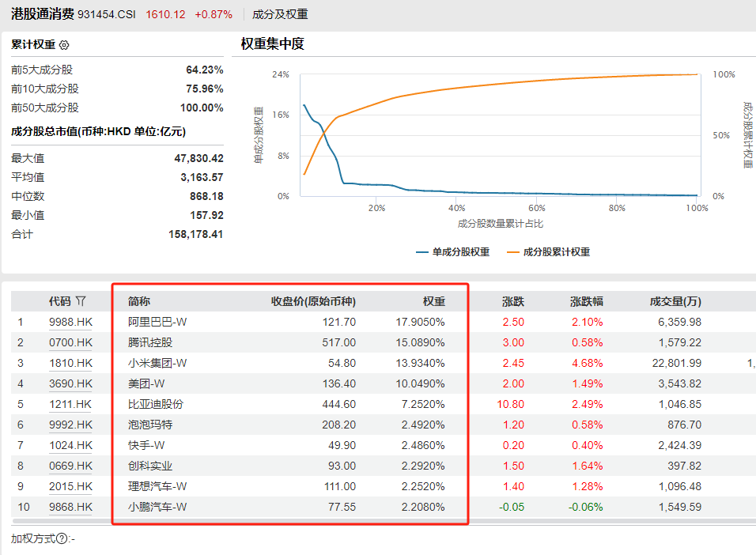
Task: Click the 合计 figure 158,178.41
Action: click(x=196, y=234)
